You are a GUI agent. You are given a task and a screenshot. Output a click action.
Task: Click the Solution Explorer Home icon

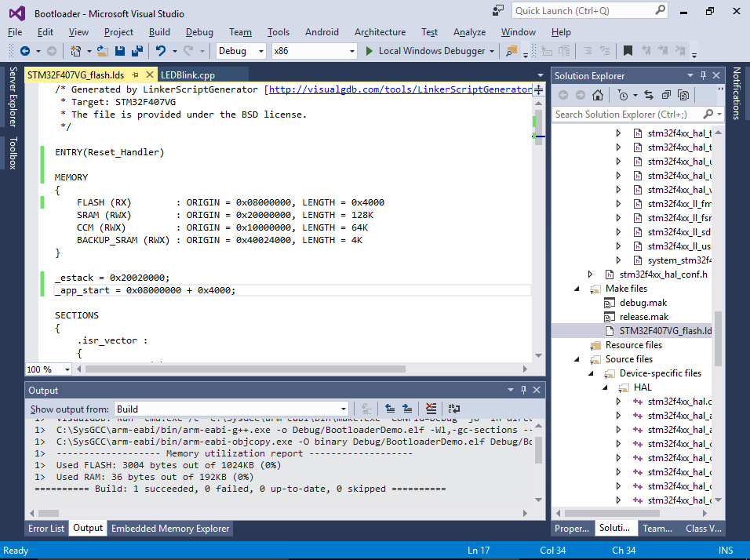pos(598,95)
